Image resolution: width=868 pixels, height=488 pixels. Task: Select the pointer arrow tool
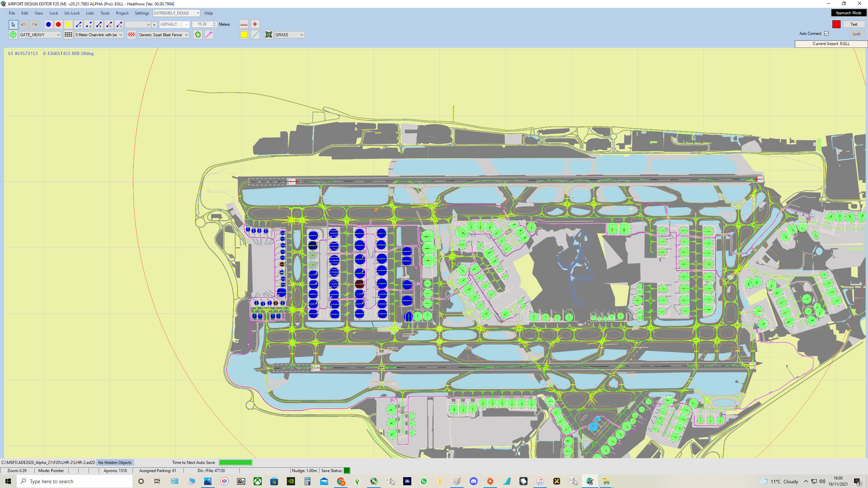click(x=13, y=24)
